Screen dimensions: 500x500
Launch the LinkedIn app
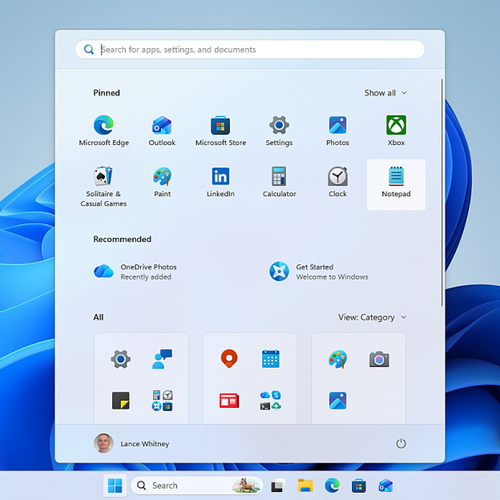tap(221, 182)
